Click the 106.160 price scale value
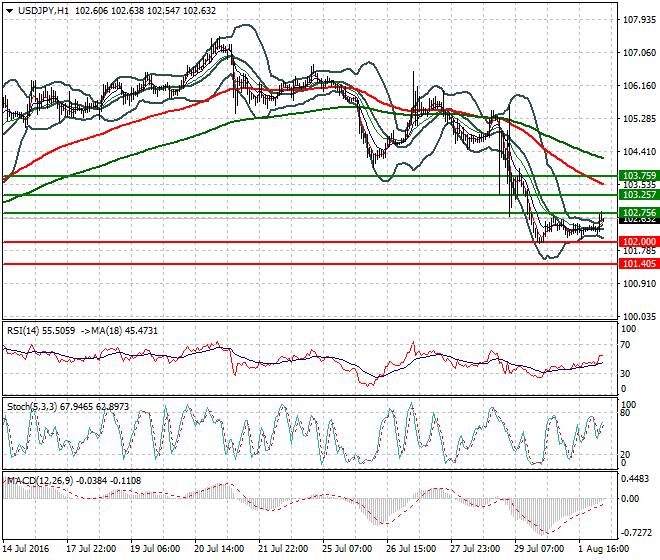 pos(639,85)
